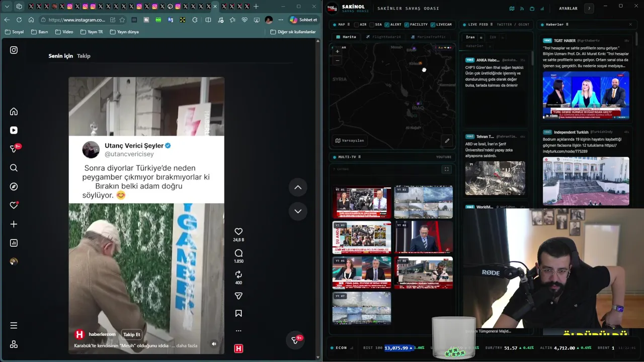Select İran tab in Live Feed
This screenshot has width=644, height=362.
[470, 37]
